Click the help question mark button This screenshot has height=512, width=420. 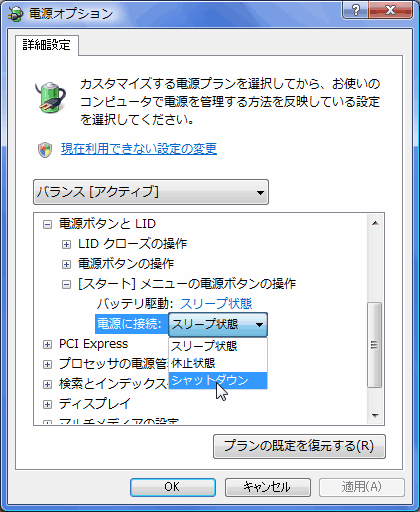(355, 10)
